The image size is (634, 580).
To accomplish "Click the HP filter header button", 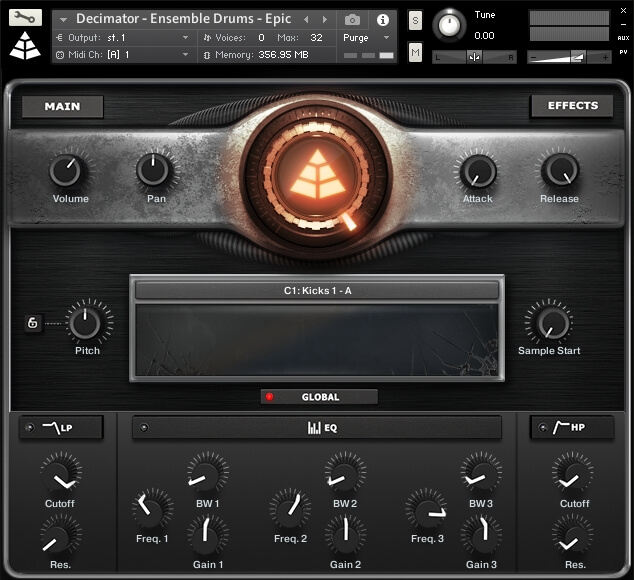I will 572,428.
